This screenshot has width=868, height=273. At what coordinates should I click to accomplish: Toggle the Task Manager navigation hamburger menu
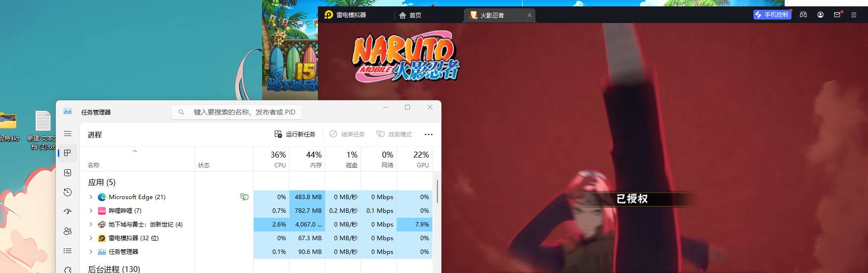click(x=68, y=134)
